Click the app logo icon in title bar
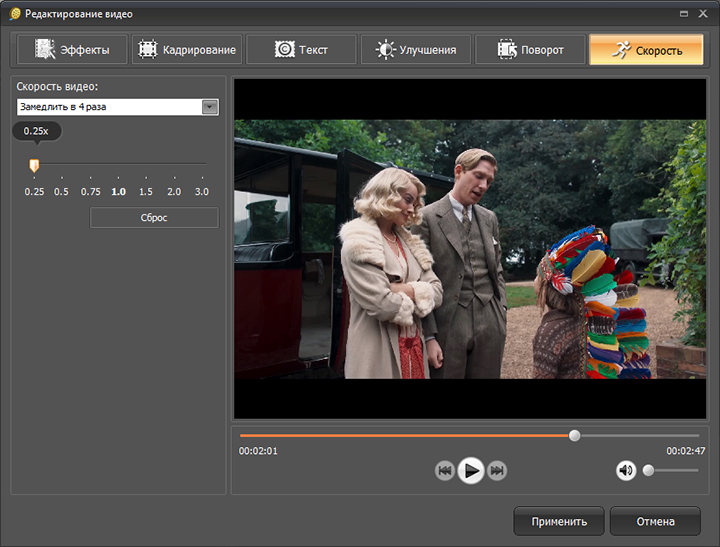The width and height of the screenshot is (720, 547). 15,14
